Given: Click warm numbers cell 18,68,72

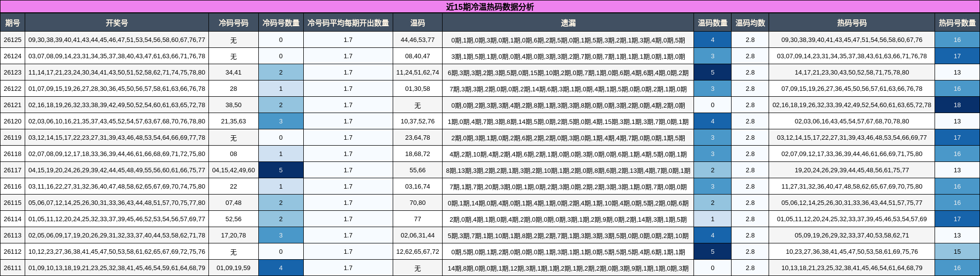Looking at the screenshot, I should 418,154.
